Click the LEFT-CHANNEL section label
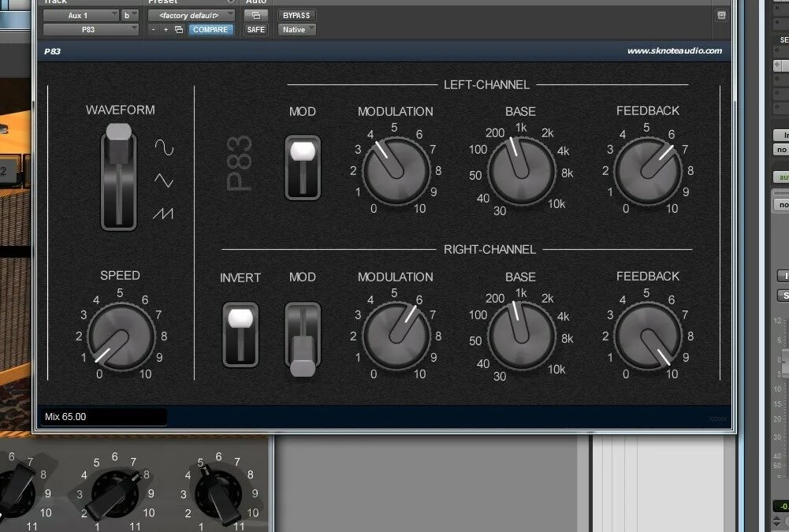Viewport: 789px width, 532px height. [x=486, y=84]
